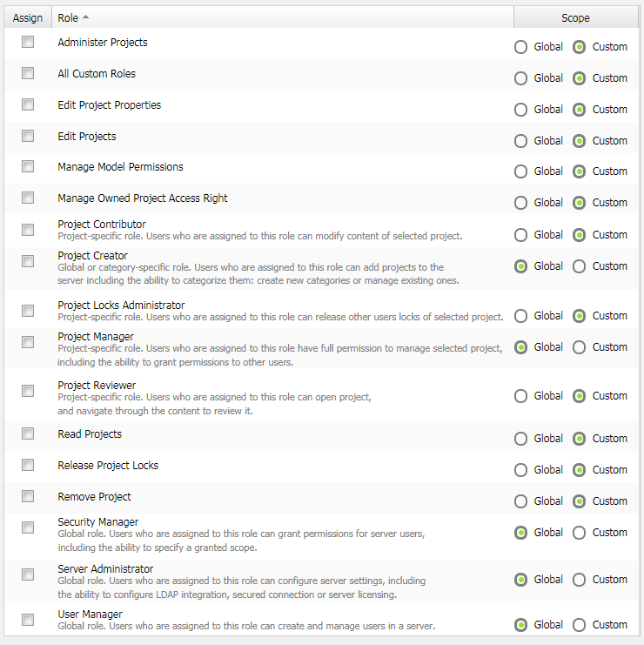The image size is (644, 645).
Task: Tick the User Manager assign checkbox
Action: pos(28,620)
